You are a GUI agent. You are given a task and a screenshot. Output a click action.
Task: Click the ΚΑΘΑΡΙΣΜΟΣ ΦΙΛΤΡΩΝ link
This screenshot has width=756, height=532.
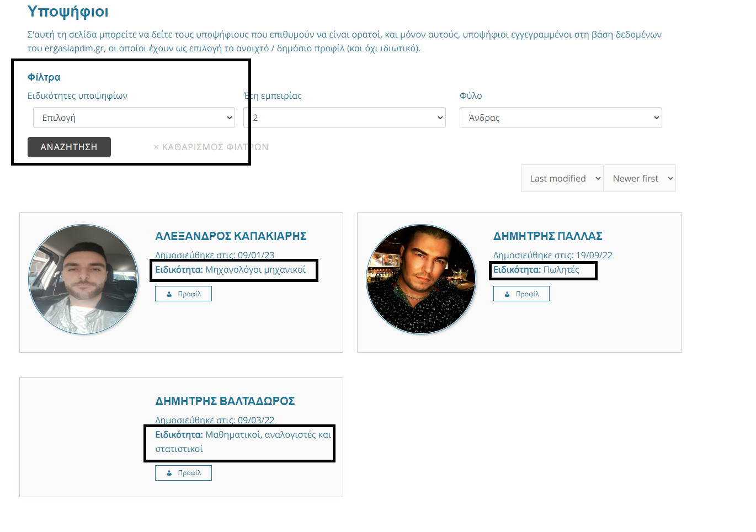(x=211, y=147)
